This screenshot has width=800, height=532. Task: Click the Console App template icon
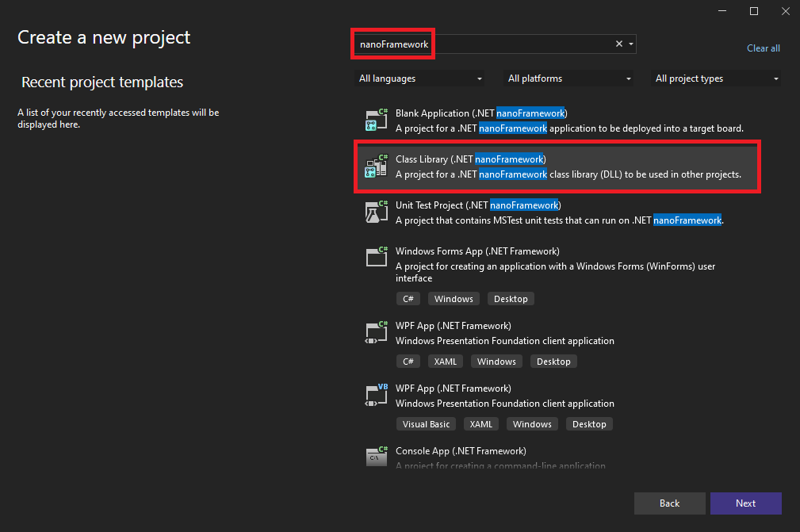(x=376, y=457)
